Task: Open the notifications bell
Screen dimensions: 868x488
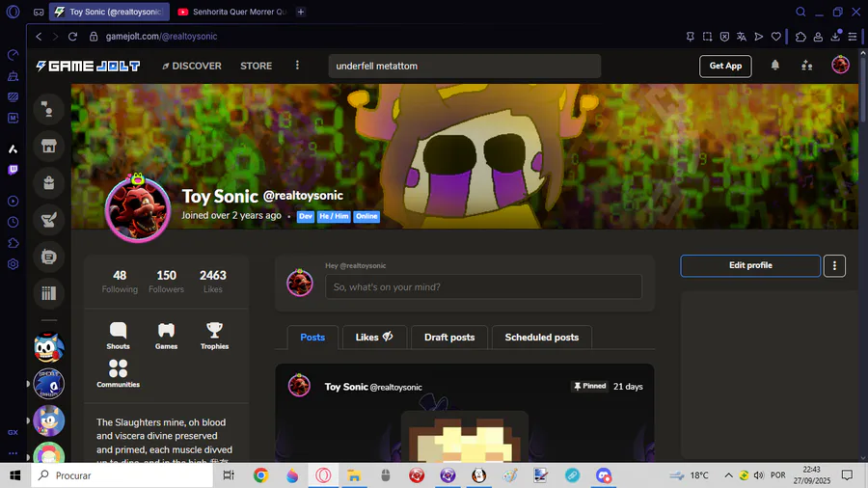Action: click(775, 66)
